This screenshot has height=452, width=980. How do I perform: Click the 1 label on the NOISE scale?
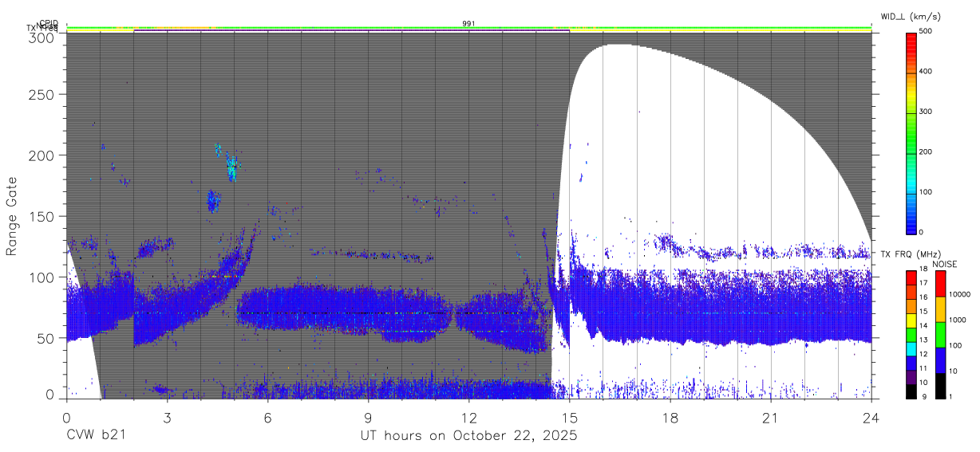point(950,396)
